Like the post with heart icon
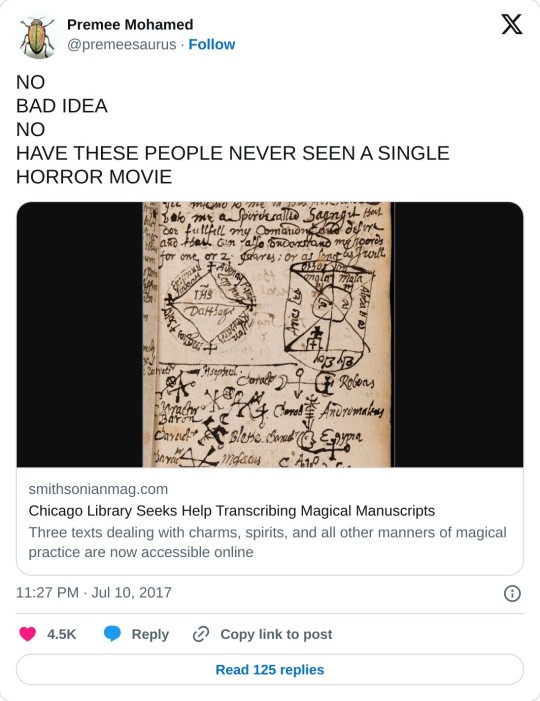The height and width of the screenshot is (701, 540). [28, 634]
